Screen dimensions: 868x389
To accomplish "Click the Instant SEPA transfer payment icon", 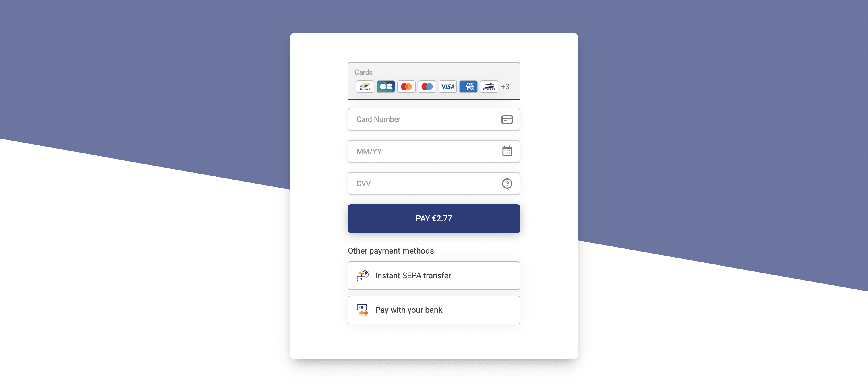I will [363, 275].
